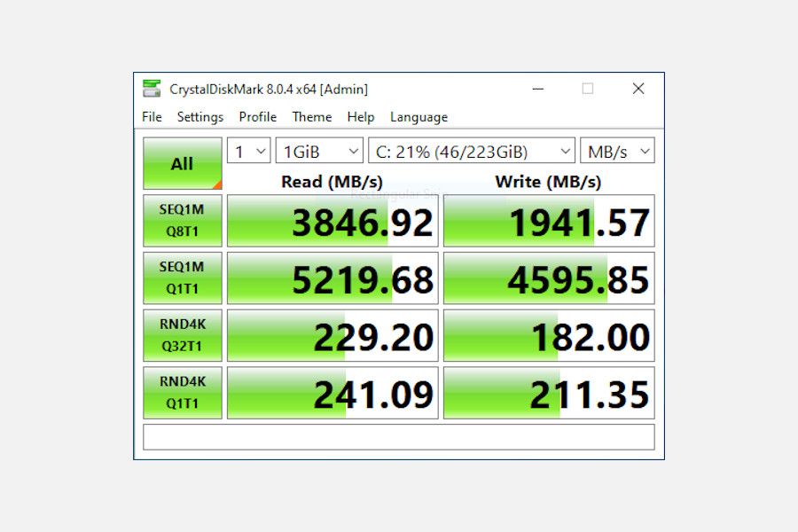Open the Theme menu
Viewport: 798px width, 532px height.
(x=311, y=117)
